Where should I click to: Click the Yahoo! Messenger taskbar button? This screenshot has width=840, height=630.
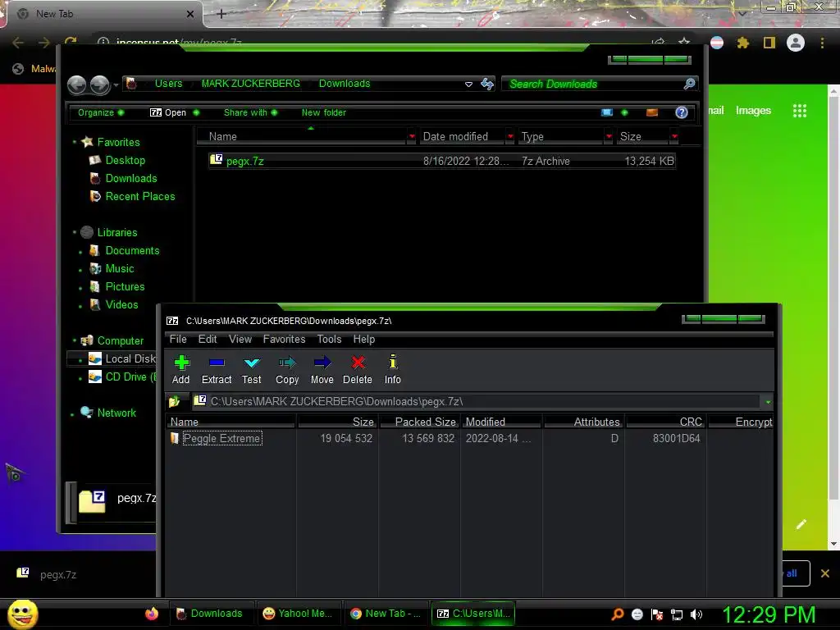(x=298, y=614)
